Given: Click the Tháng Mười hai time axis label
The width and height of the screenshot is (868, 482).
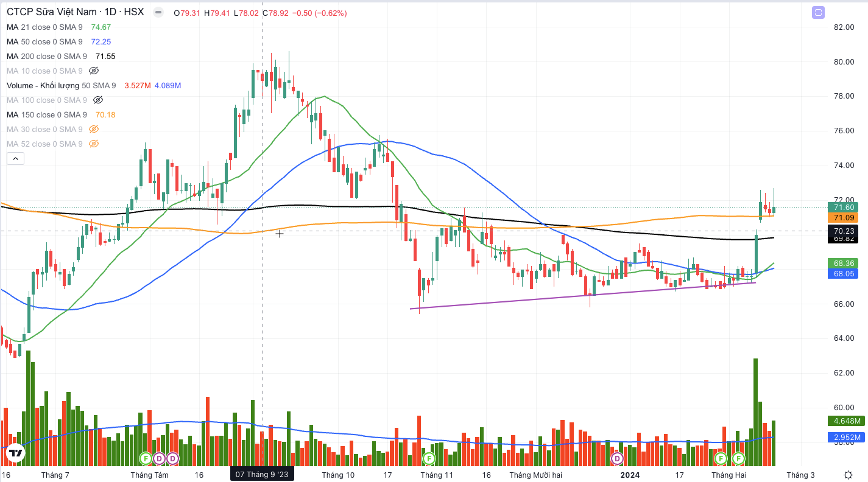Looking at the screenshot, I should point(535,475).
